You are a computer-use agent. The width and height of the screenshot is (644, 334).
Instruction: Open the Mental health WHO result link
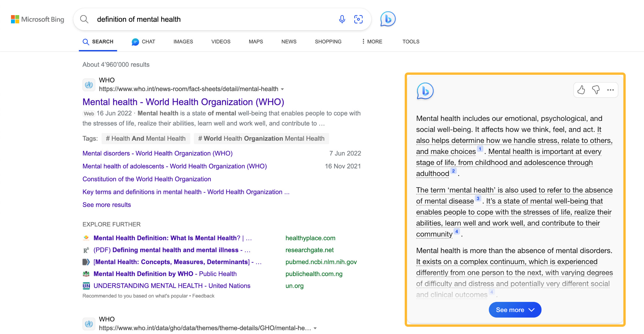click(x=183, y=102)
